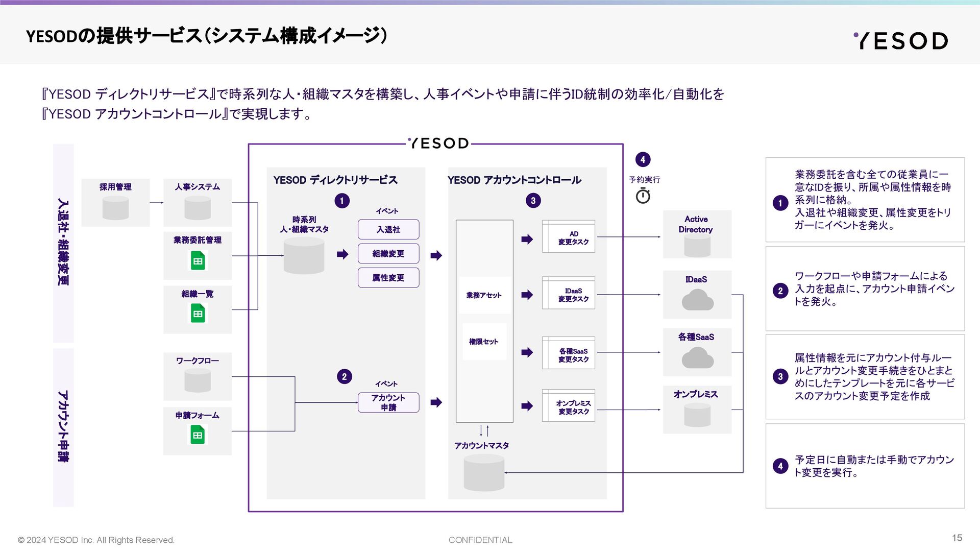Image resolution: width=980 pixels, height=552 pixels.
Task: Click the CONFIDENTIAL footer text
Action: point(480,540)
